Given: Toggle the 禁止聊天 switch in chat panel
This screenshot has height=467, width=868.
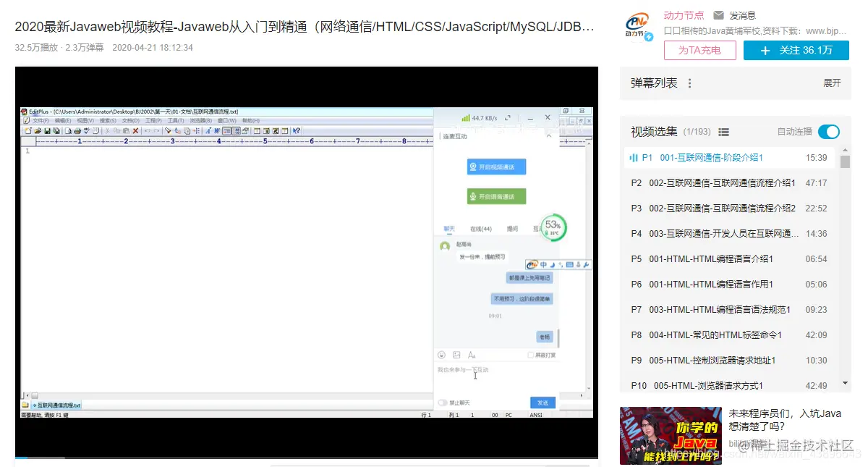Looking at the screenshot, I should click(x=443, y=403).
